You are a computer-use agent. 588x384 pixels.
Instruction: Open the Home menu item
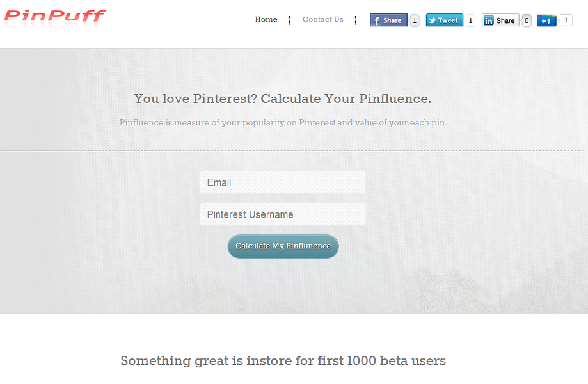[x=266, y=20]
